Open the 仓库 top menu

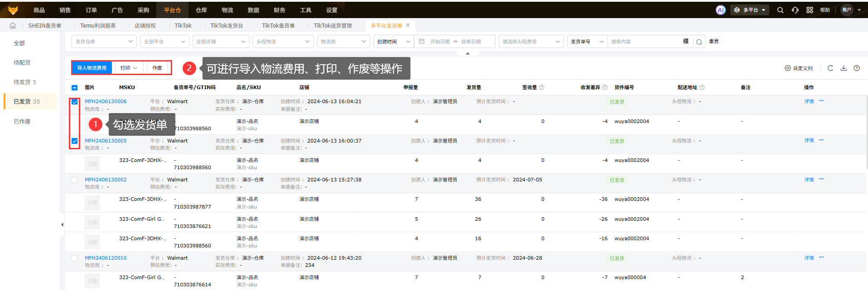click(x=201, y=10)
